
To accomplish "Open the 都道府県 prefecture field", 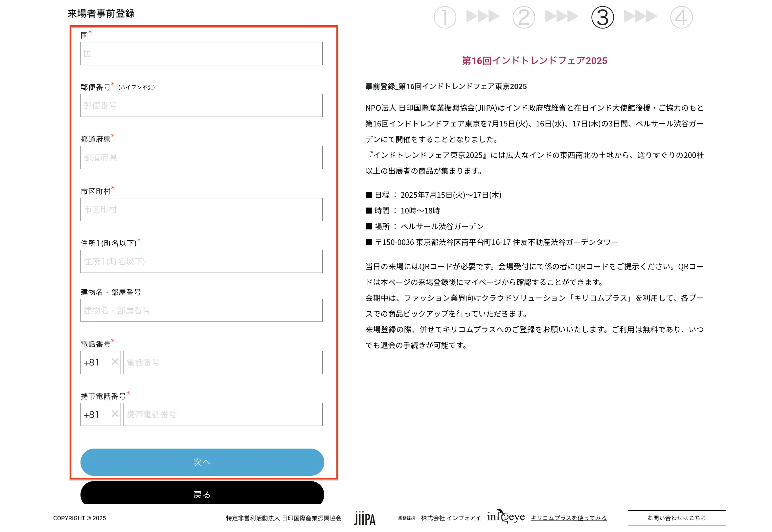I will click(x=201, y=157).
